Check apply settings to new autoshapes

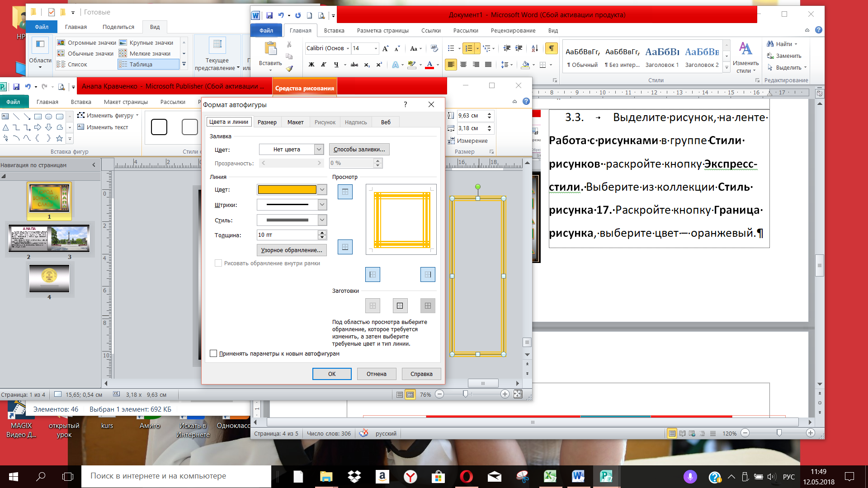pos(213,353)
